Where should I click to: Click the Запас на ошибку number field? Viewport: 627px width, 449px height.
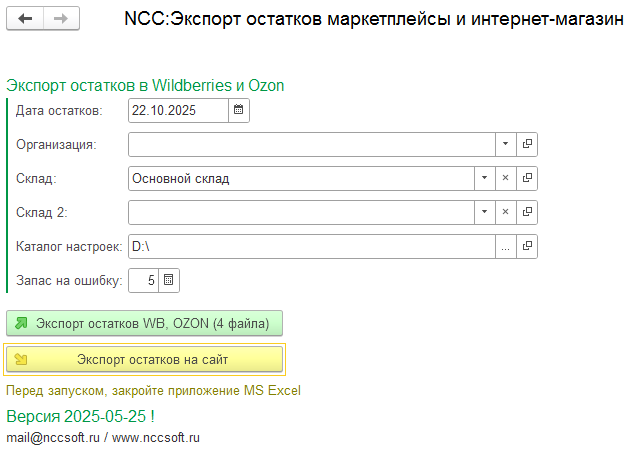coord(143,280)
